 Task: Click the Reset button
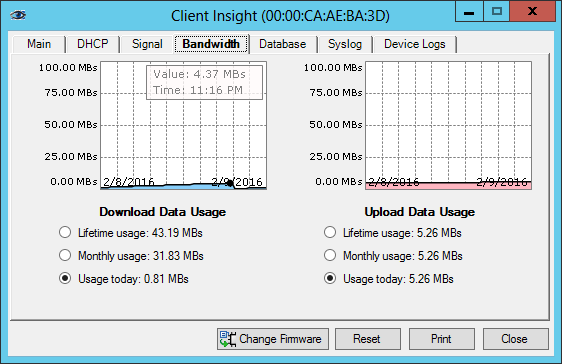pos(368,339)
